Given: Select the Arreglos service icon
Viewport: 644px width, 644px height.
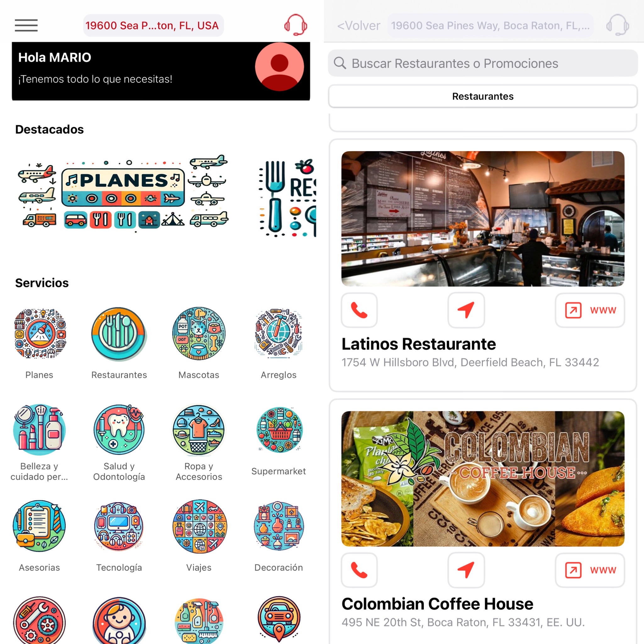Looking at the screenshot, I should click(x=279, y=334).
